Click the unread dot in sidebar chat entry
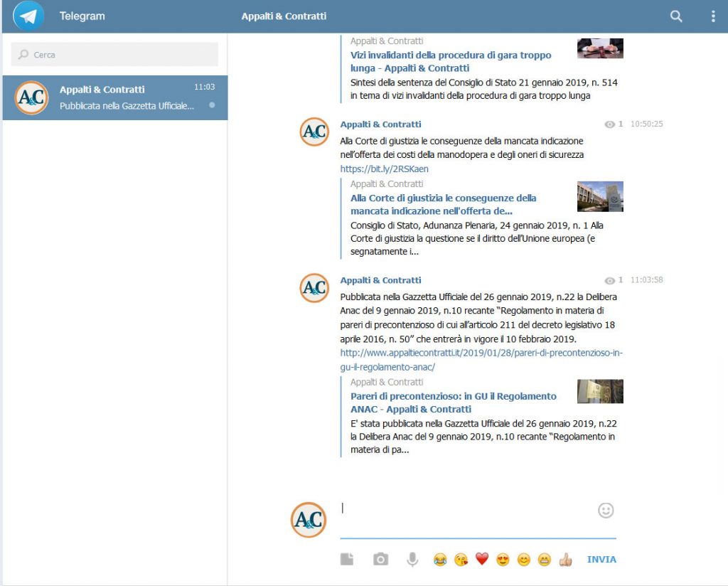The image size is (728, 586). 212,105
